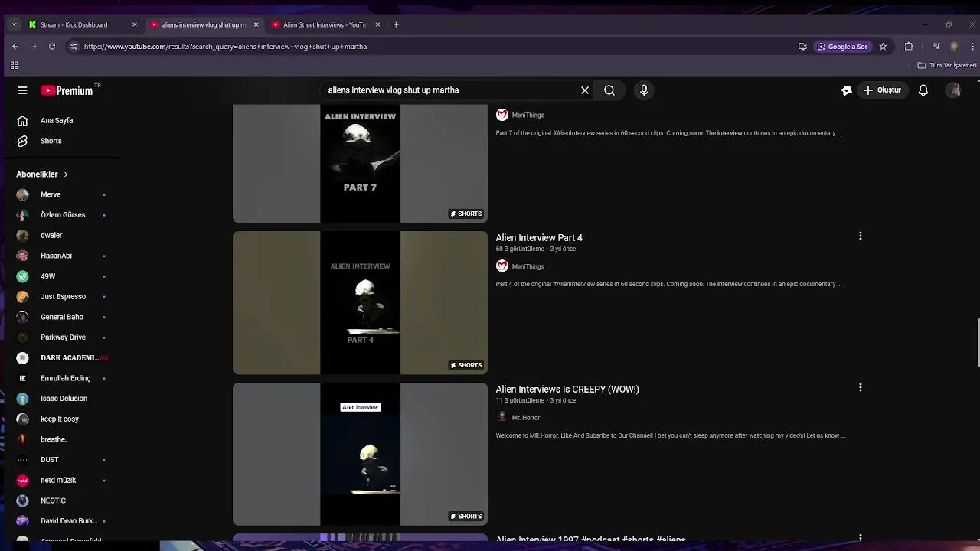Screen dimensions: 980x551
Task: Open the notification icon left of Oluştur
Action: click(x=847, y=90)
